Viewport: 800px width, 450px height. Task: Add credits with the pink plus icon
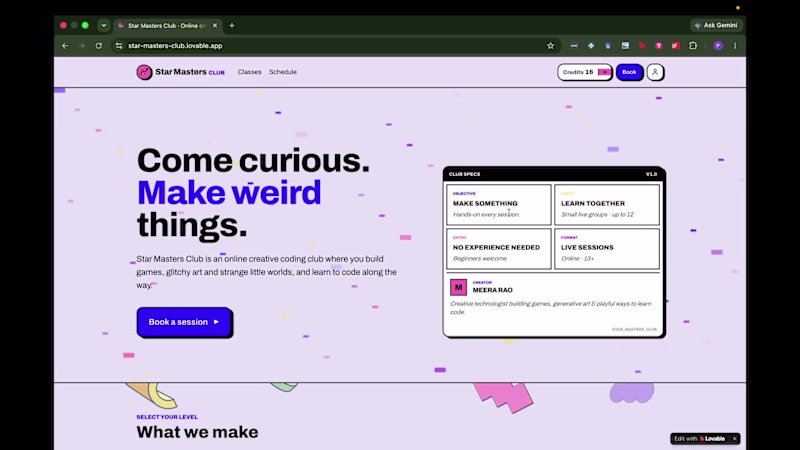pos(605,72)
